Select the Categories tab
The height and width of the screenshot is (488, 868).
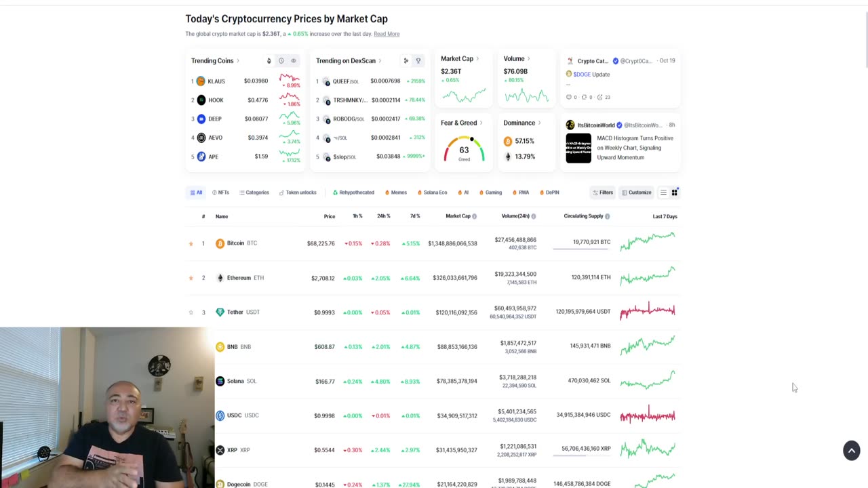pyautogui.click(x=254, y=192)
